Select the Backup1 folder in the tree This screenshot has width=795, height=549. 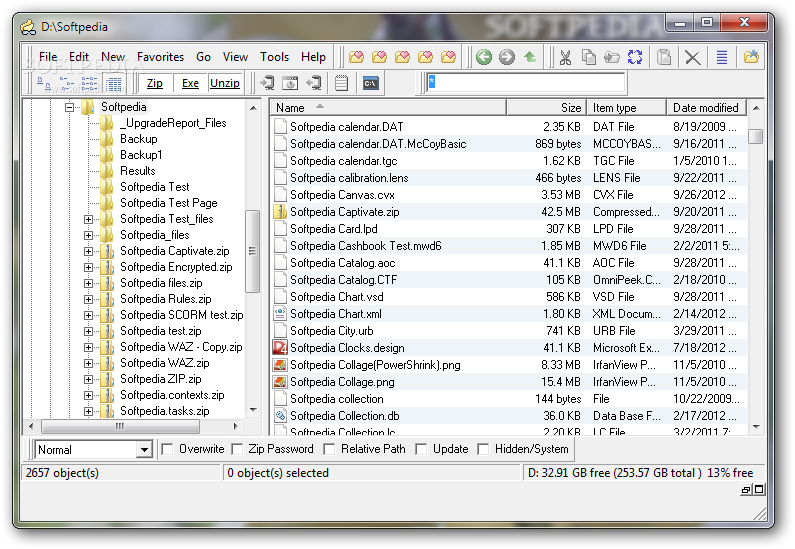(141, 155)
